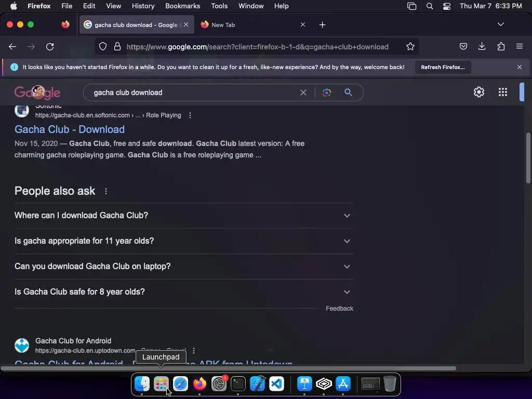Screen dimensions: 532x399
Task: Click the menu bar date and time
Action: 490,6
